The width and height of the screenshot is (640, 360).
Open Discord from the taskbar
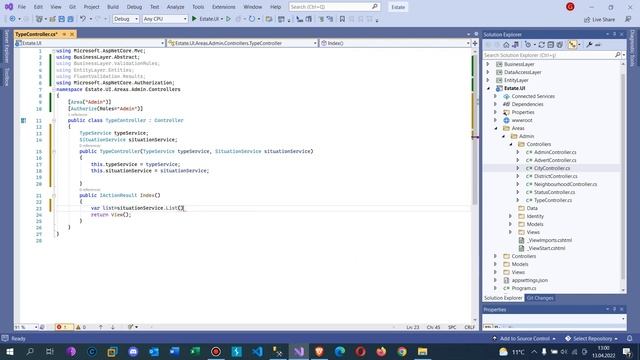tap(133, 351)
